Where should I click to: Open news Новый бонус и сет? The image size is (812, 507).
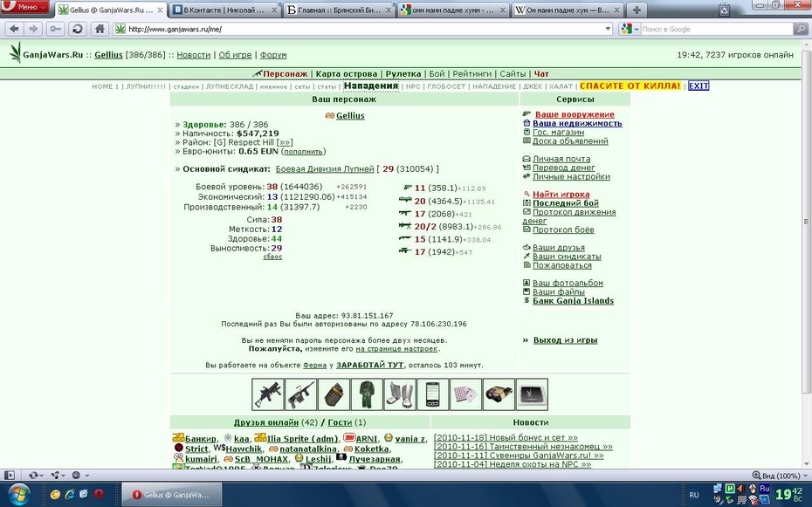(x=506, y=438)
